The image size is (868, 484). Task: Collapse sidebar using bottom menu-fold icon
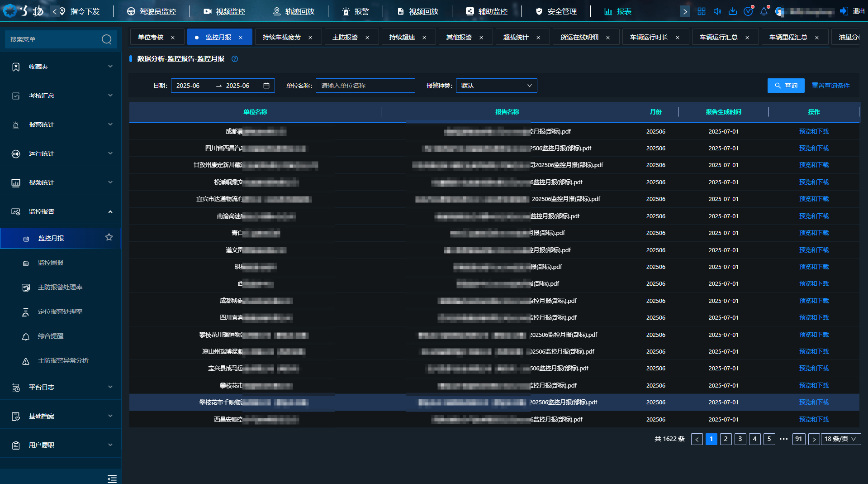click(x=112, y=479)
